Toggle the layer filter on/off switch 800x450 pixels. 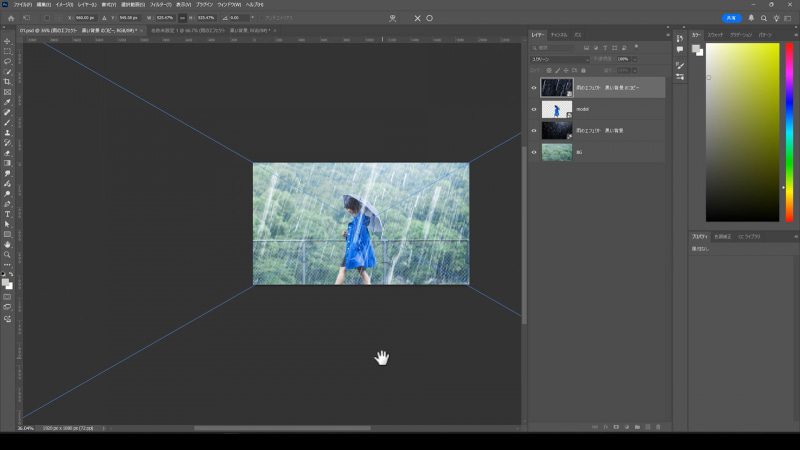636,47
